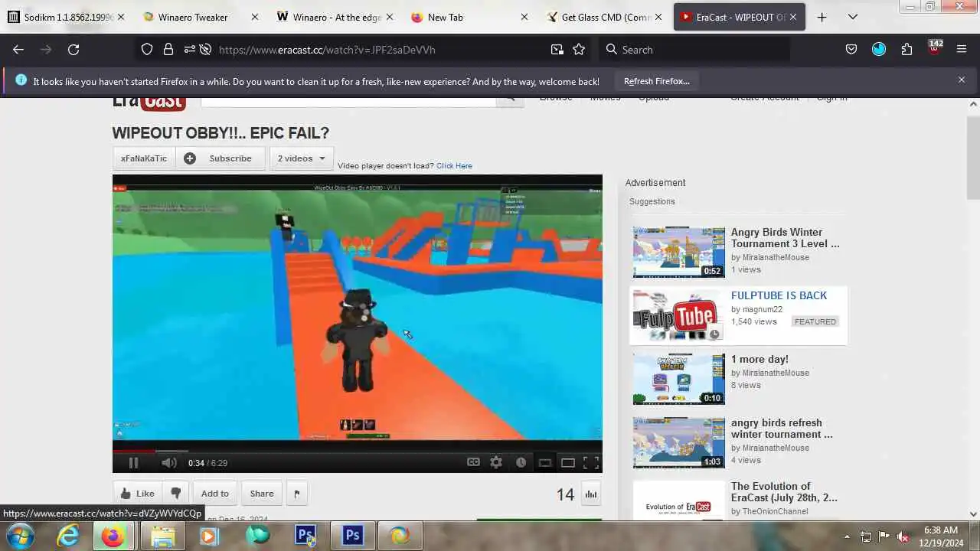Open Windows Explorer folder on taskbar
980x551 pixels.
pos(162,536)
